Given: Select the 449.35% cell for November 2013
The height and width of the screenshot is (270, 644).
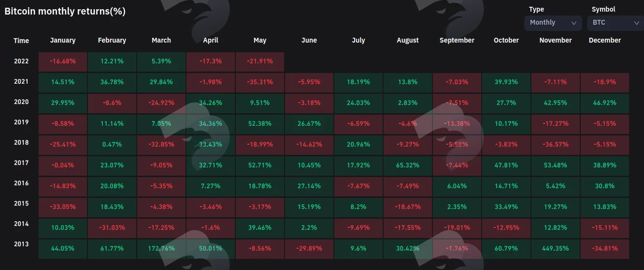Looking at the screenshot, I should 556,248.
